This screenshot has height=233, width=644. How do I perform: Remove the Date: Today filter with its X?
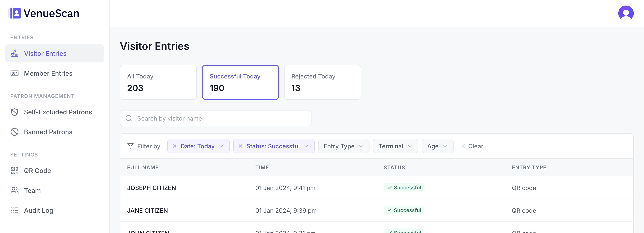point(175,146)
